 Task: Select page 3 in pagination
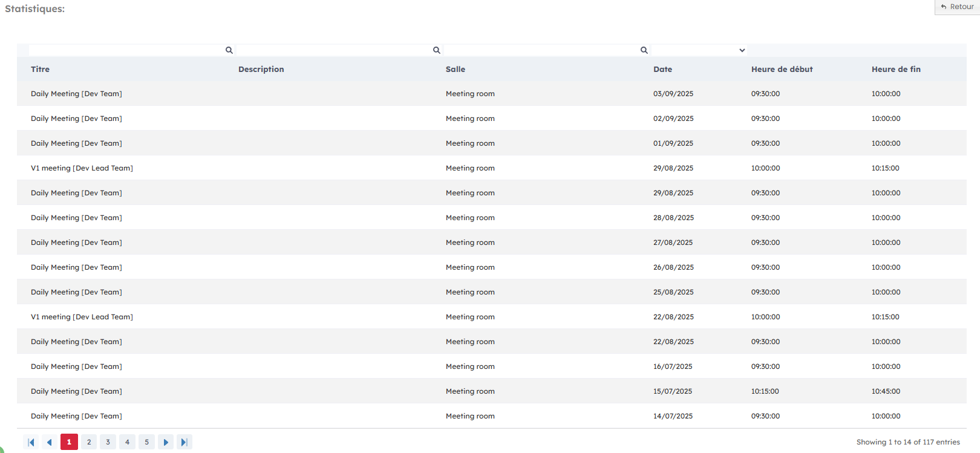[108, 442]
